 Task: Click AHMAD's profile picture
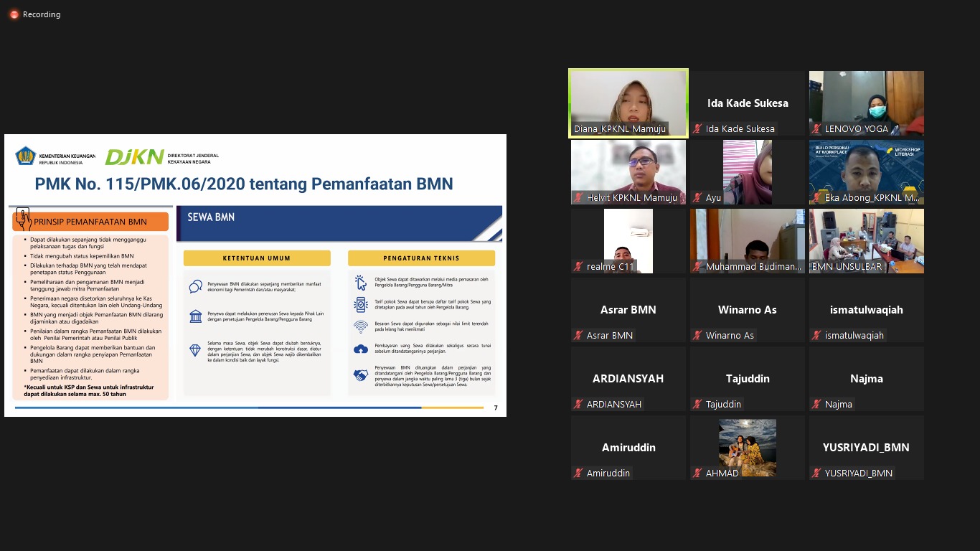point(748,446)
